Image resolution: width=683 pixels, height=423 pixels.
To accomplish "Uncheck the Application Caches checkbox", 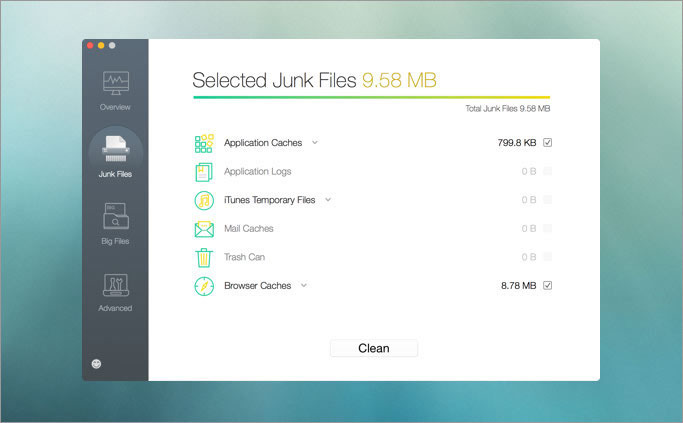I will coord(548,142).
